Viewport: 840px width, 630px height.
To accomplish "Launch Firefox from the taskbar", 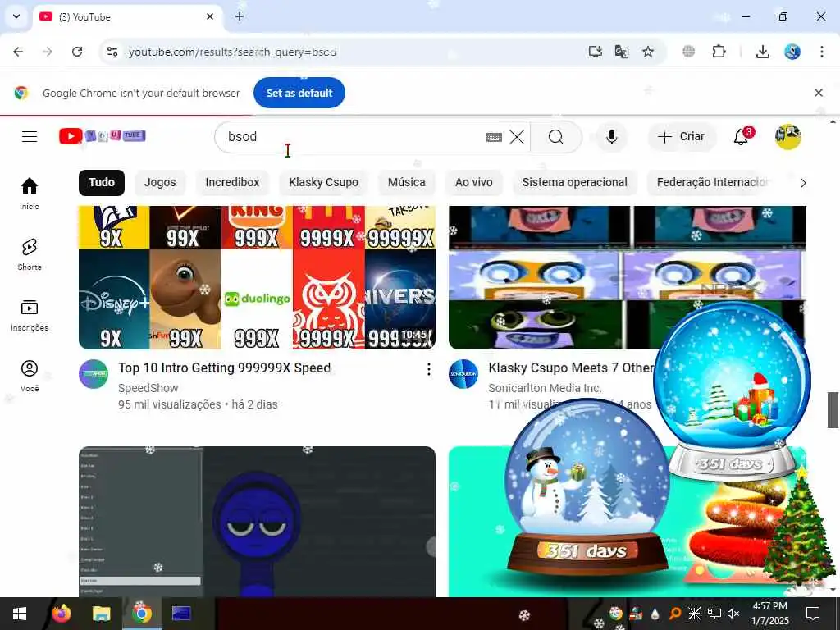I will 62,614.
